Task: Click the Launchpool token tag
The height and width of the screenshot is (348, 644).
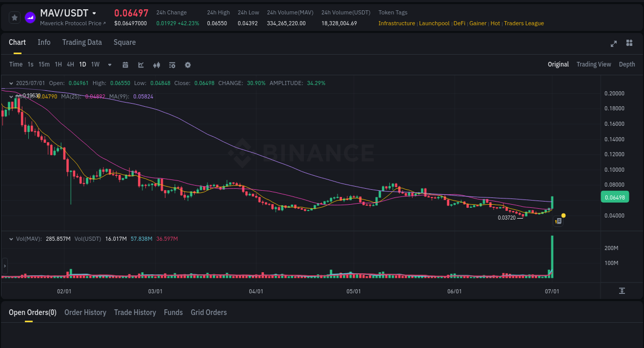Action: pos(434,23)
